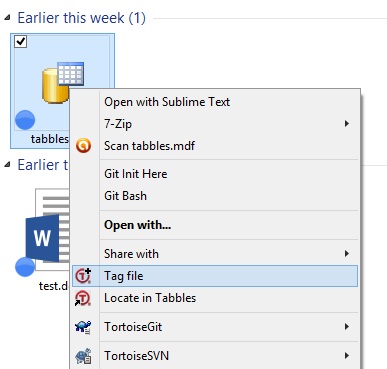Image resolution: width=387 pixels, height=369 pixels.
Task: Click the TortoiseSVN turtle icon
Action: click(x=83, y=356)
